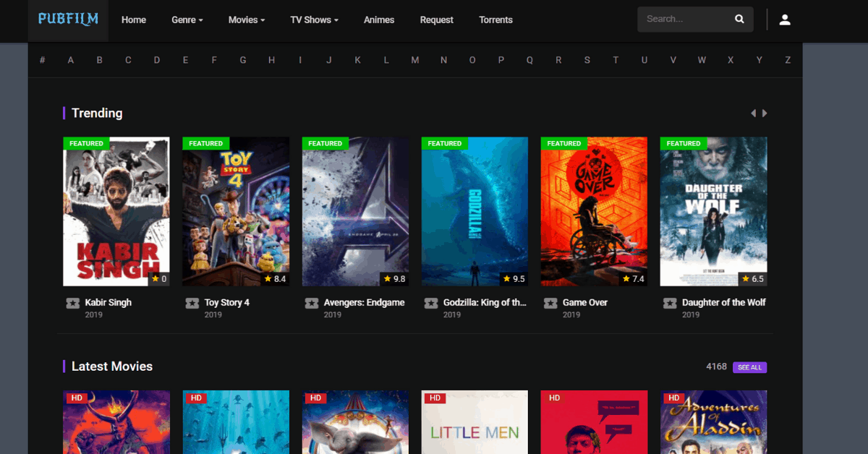This screenshot has height=454, width=868.
Task: Click the 0 rating on Kabir Singh poster
Action: click(x=159, y=279)
